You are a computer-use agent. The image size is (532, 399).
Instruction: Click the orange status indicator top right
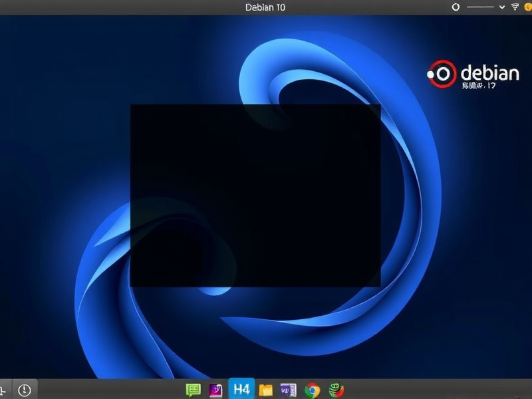pos(527,6)
